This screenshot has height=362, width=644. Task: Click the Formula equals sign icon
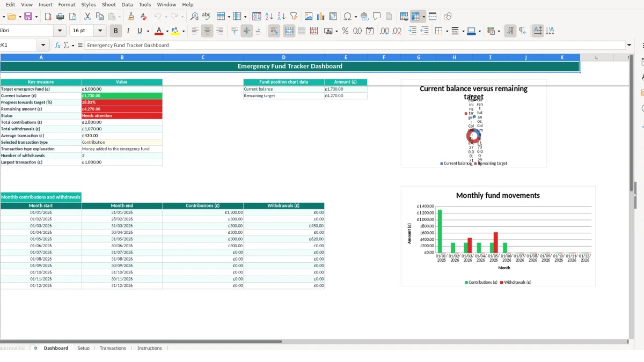(x=80, y=45)
